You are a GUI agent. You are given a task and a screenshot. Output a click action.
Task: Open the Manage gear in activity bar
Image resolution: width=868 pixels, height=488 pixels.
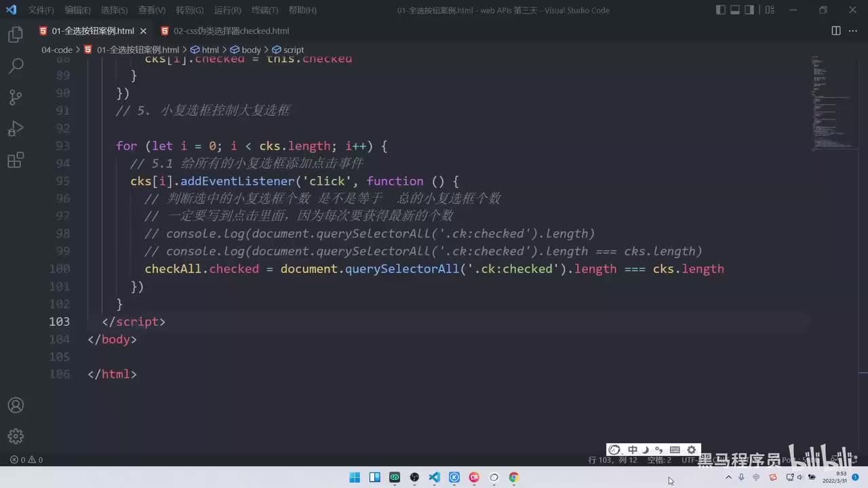[x=16, y=436]
